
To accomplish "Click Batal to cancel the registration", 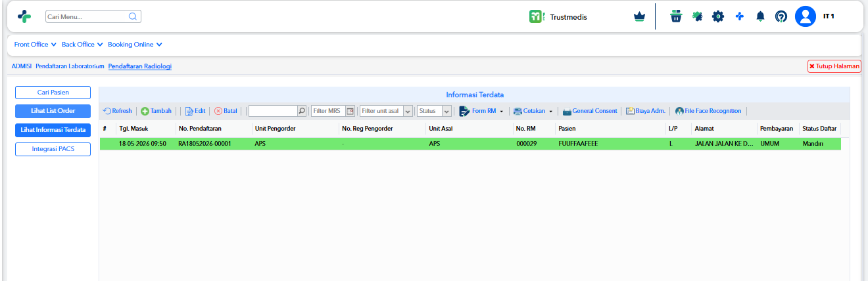I will point(226,111).
